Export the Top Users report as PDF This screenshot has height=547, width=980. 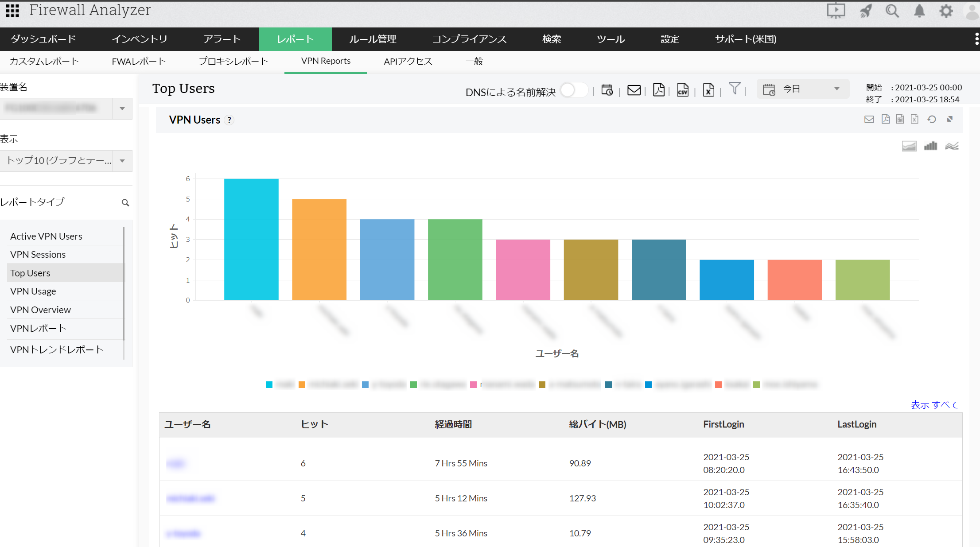(x=658, y=90)
